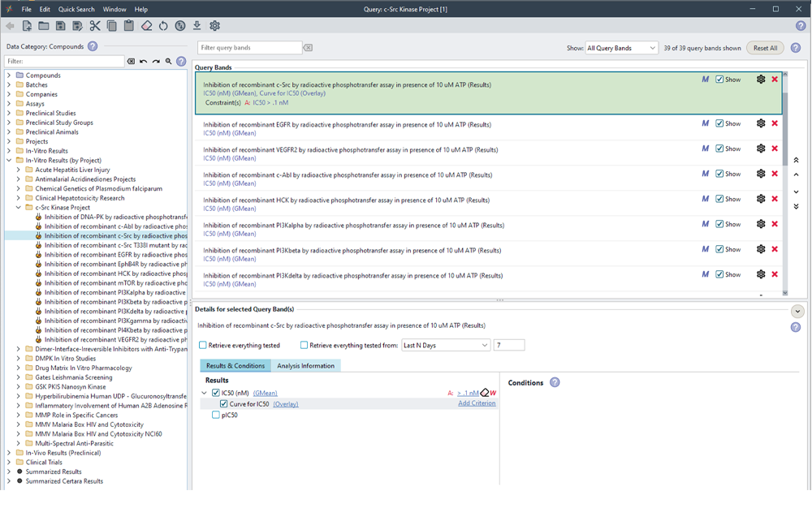The width and height of the screenshot is (812, 521).
Task: Move band to bottom with double-down chevron
Action: pyautogui.click(x=797, y=207)
